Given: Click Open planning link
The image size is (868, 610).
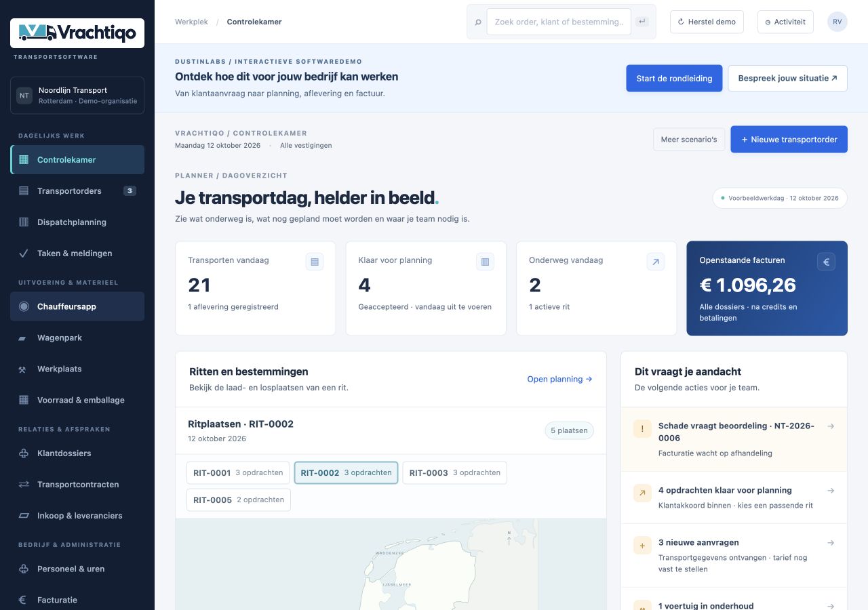Looking at the screenshot, I should coord(559,379).
